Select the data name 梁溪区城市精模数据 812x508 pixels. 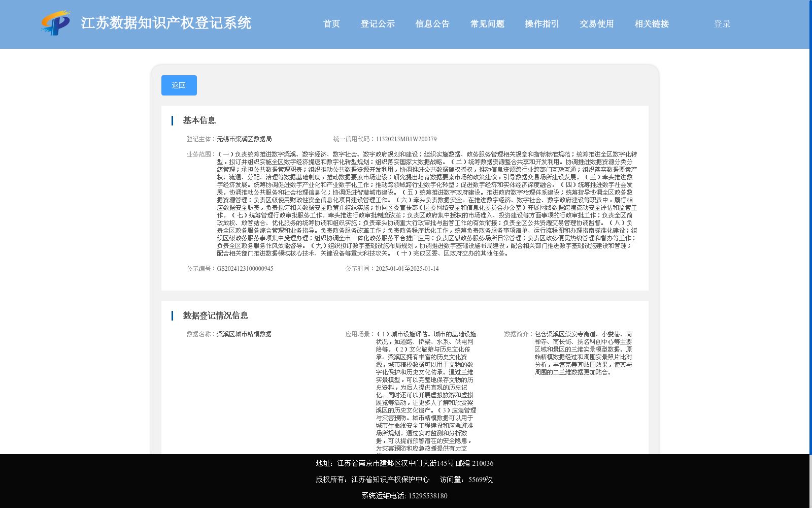(244, 334)
